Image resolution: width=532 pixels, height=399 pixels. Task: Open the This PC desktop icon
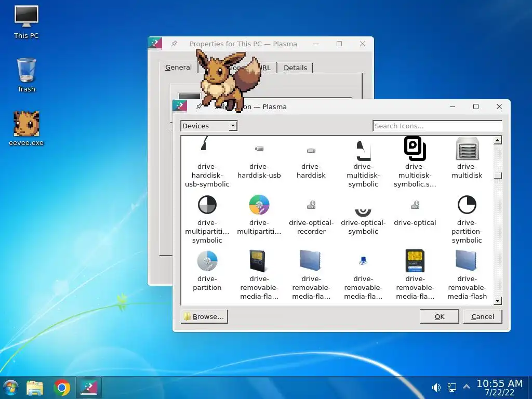click(x=26, y=22)
